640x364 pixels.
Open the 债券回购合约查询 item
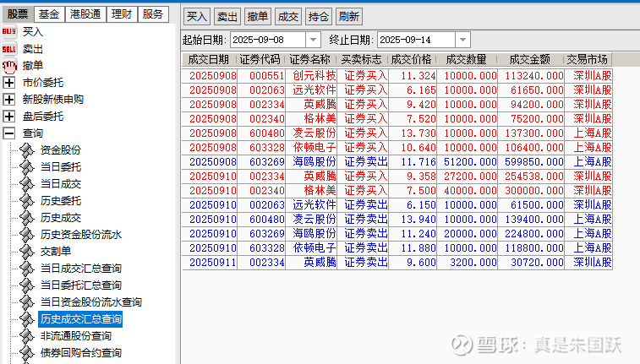81,353
